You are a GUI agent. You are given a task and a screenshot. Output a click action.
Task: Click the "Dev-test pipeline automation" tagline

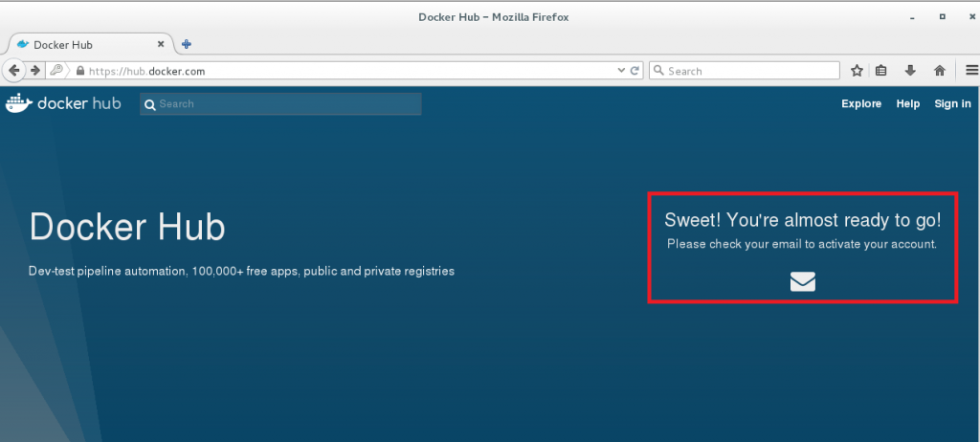click(x=241, y=272)
